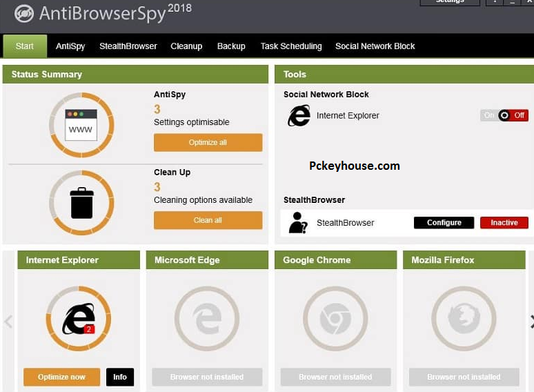Click the Clean all button
The width and height of the screenshot is (534, 392).
[x=208, y=220]
